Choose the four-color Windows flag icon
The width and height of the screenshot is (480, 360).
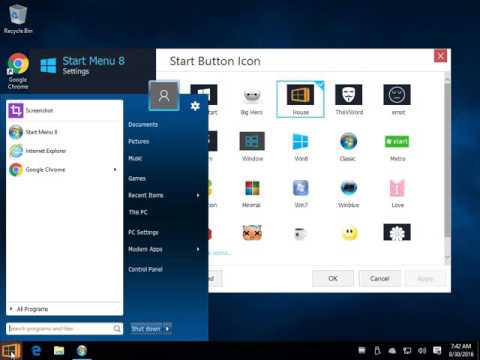point(252,193)
